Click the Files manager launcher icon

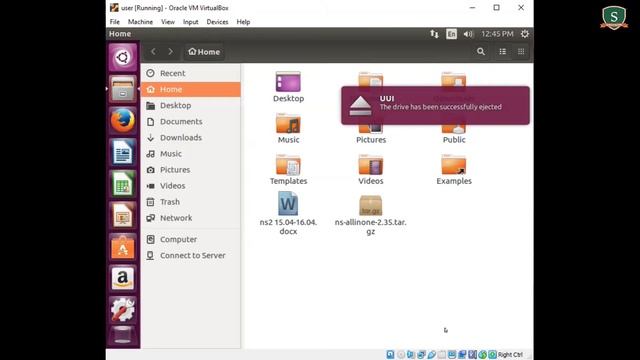point(123,89)
